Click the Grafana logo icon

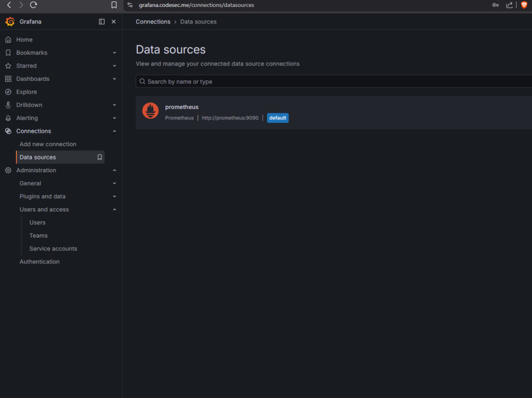click(x=10, y=21)
